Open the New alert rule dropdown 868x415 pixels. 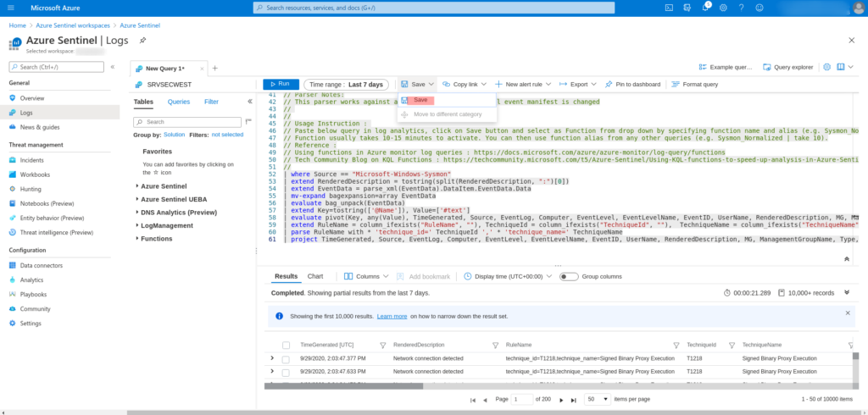[x=523, y=84]
